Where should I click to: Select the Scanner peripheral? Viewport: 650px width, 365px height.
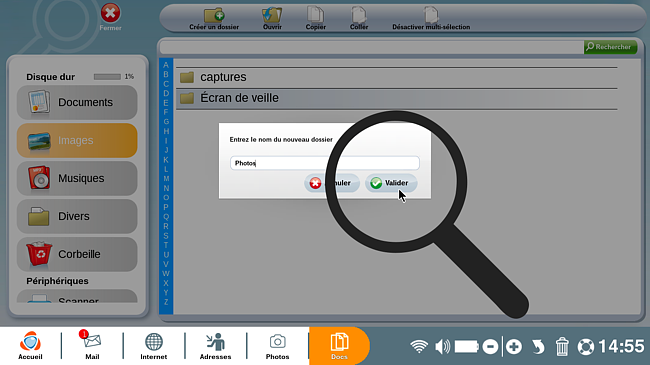pos(77,297)
